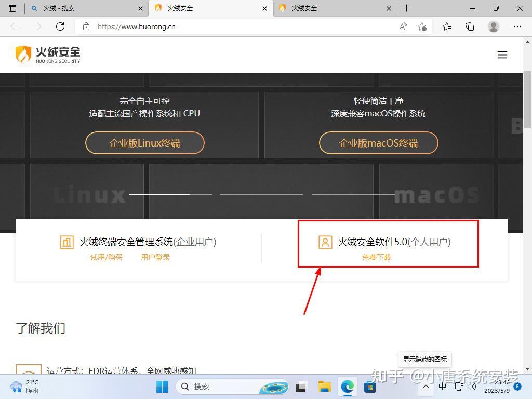532x399 pixels.
Task: Click the taskbar 搜索 box
Action: click(232, 387)
